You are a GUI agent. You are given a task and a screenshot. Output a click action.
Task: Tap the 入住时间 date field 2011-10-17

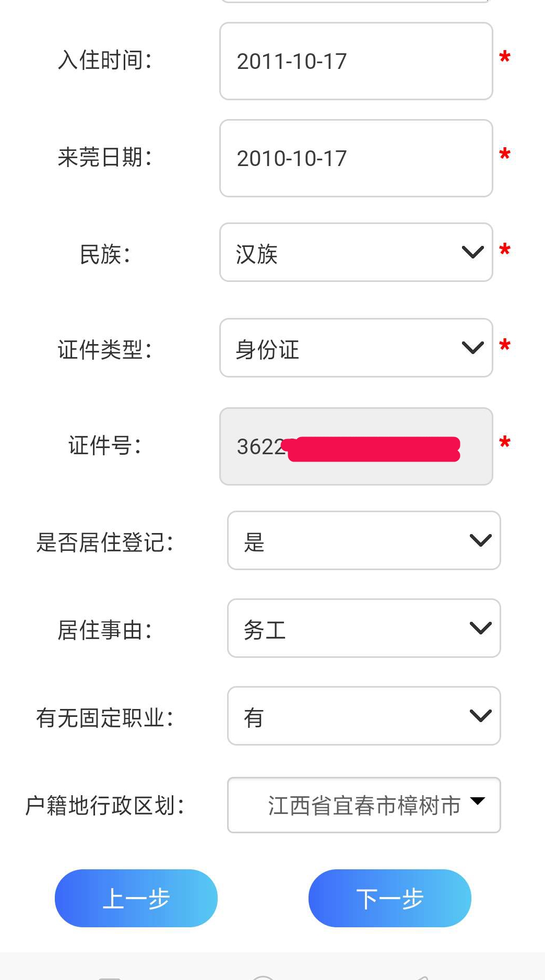point(356,61)
